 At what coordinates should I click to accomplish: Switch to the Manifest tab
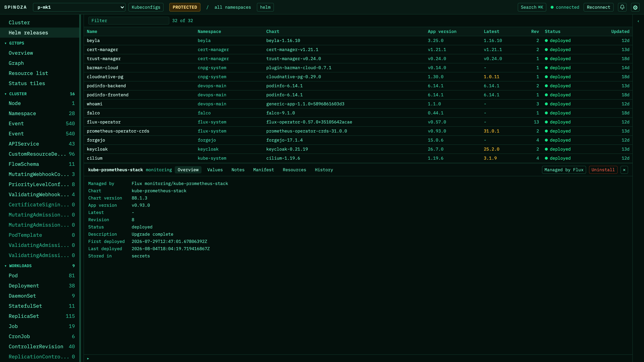(x=264, y=170)
